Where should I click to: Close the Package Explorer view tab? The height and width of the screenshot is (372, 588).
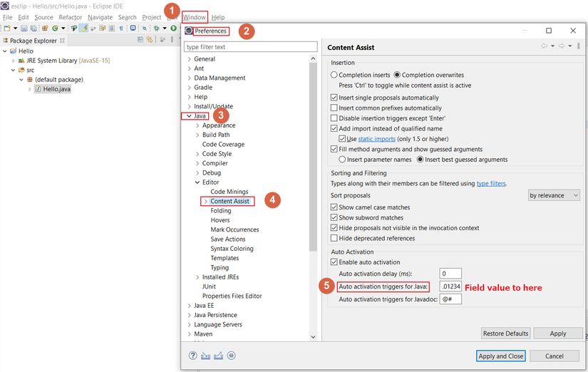coord(62,41)
